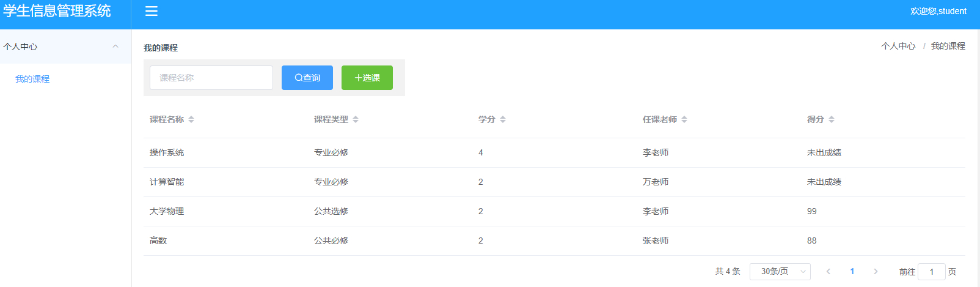The height and width of the screenshot is (287, 980).
Task: Go to next page arrow
Action: 876,271
